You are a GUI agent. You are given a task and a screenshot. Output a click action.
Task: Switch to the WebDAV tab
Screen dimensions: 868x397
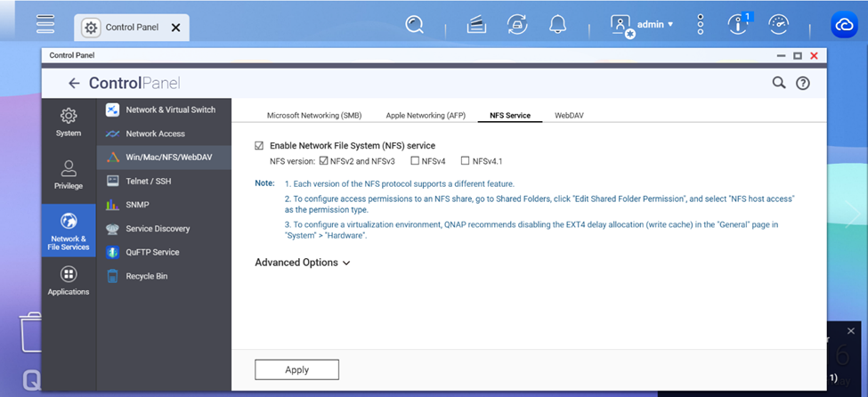pyautogui.click(x=569, y=116)
